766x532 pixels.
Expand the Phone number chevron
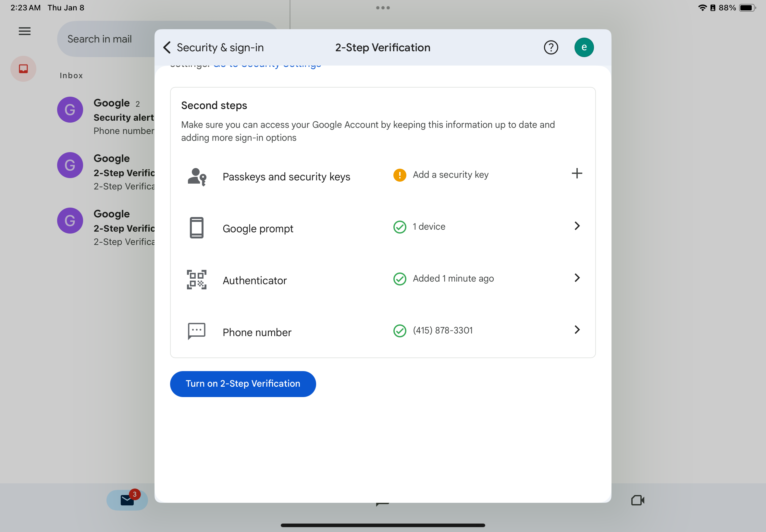[x=577, y=330]
